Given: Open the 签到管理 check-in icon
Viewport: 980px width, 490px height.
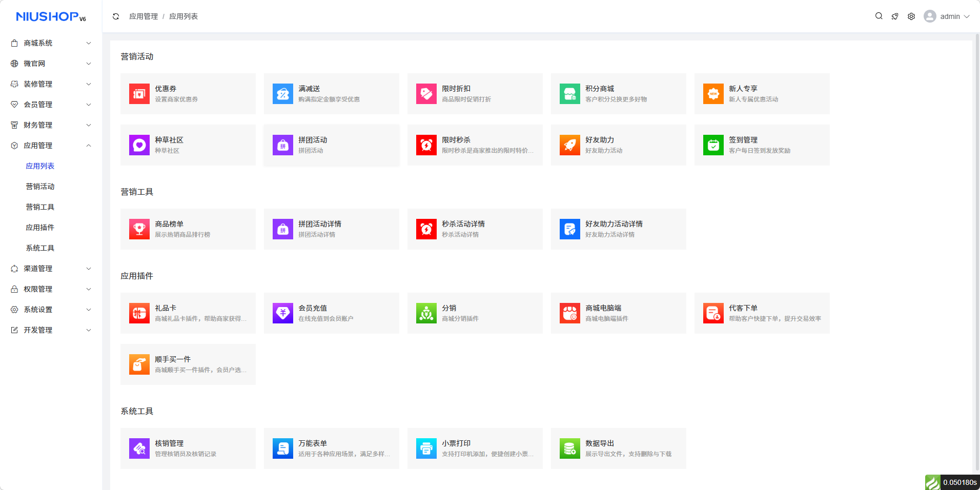Looking at the screenshot, I should pos(713,145).
